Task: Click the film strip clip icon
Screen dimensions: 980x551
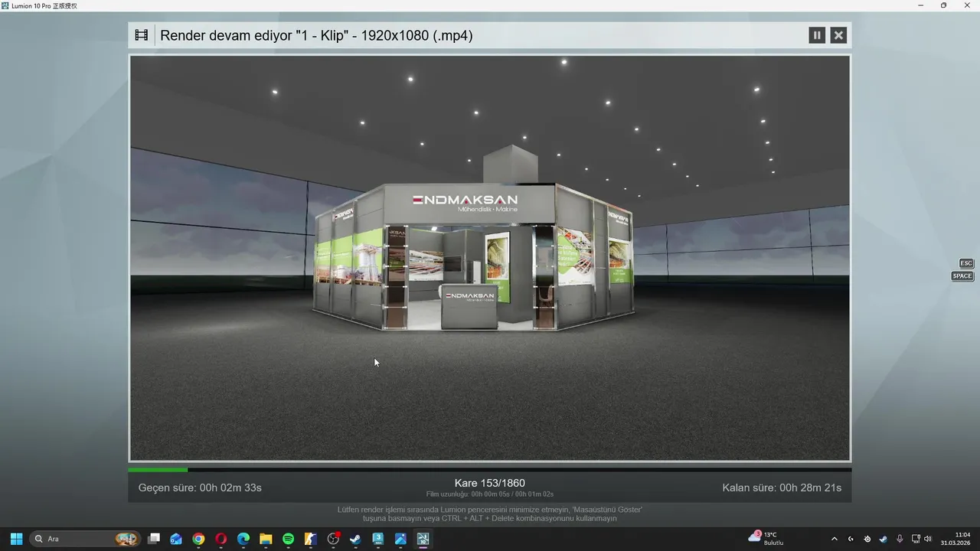Action: pyautogui.click(x=142, y=35)
